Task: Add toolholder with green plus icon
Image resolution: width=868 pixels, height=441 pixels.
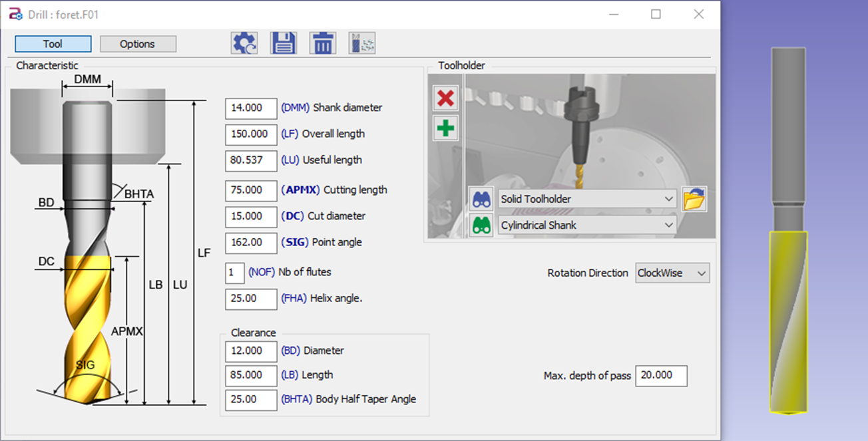Action: [445, 128]
